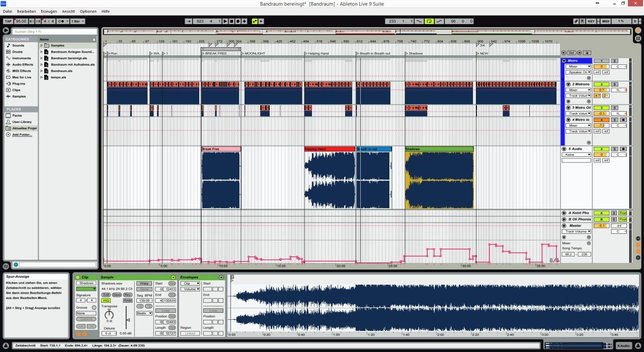
Task: Click the Arrangement Record button
Action: click(x=237, y=21)
